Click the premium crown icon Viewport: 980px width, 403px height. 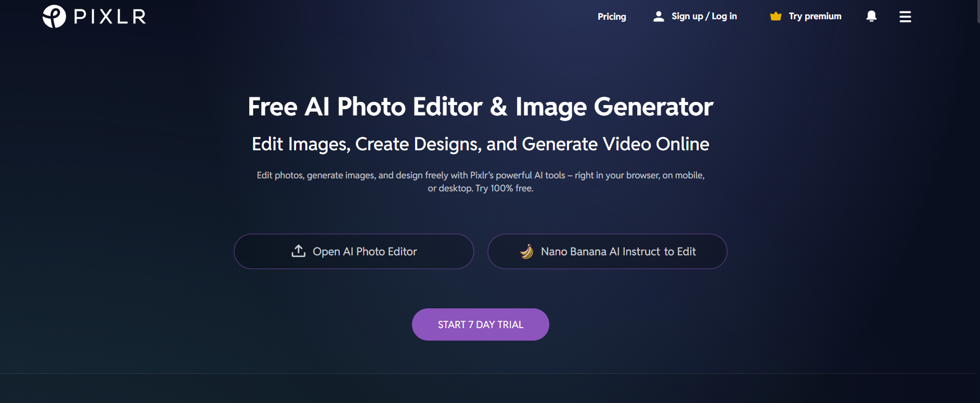[x=776, y=16]
